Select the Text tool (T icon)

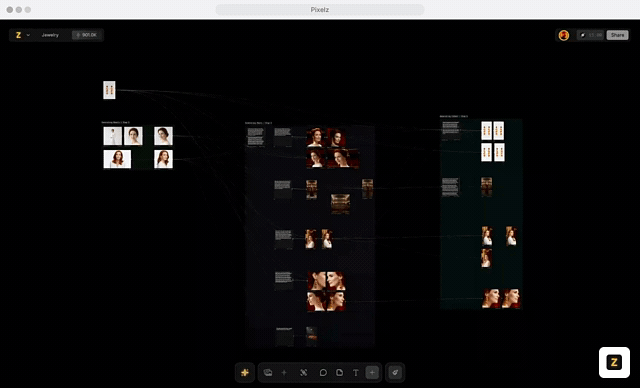[x=356, y=372]
